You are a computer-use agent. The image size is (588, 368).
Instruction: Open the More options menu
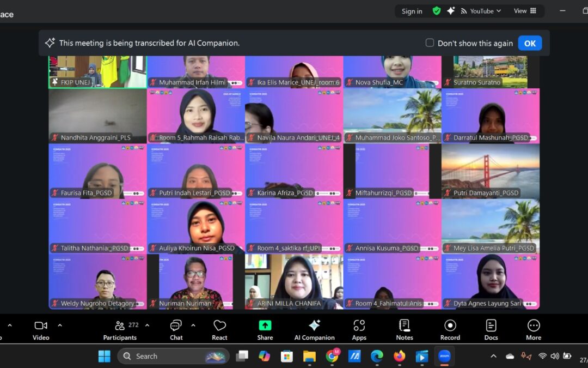[534, 330]
